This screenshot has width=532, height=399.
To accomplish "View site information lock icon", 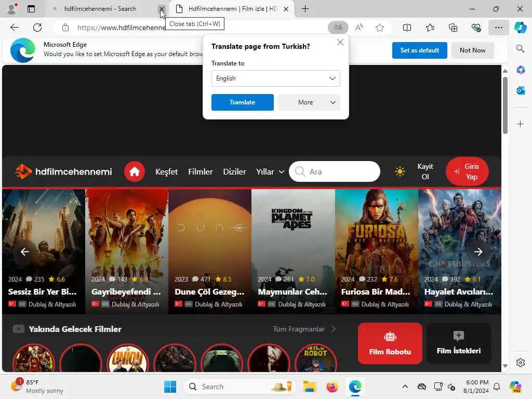I will point(65,28).
